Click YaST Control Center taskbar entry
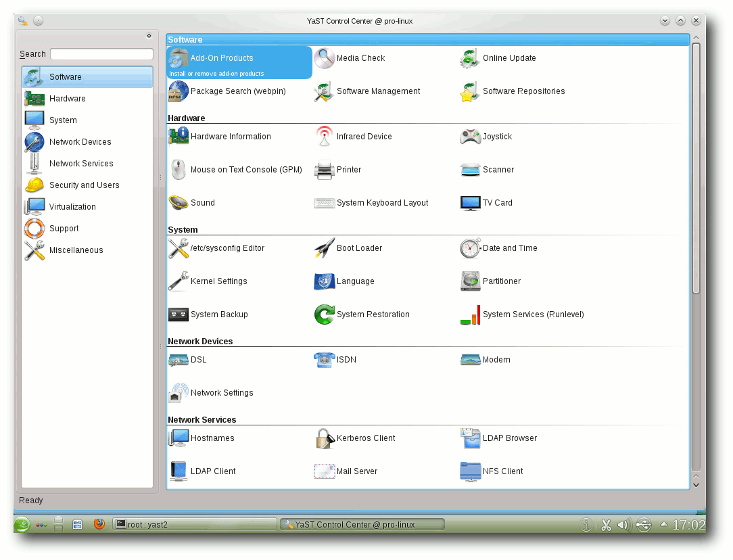 coord(362,524)
